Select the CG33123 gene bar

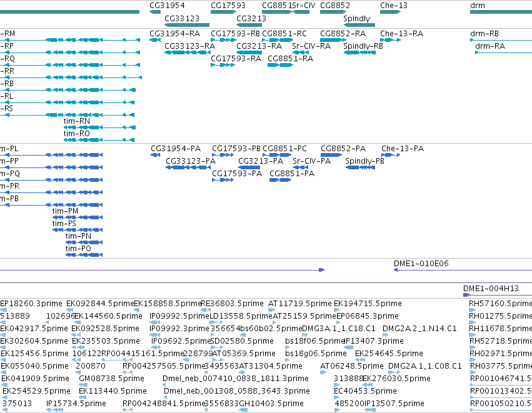(x=187, y=25)
